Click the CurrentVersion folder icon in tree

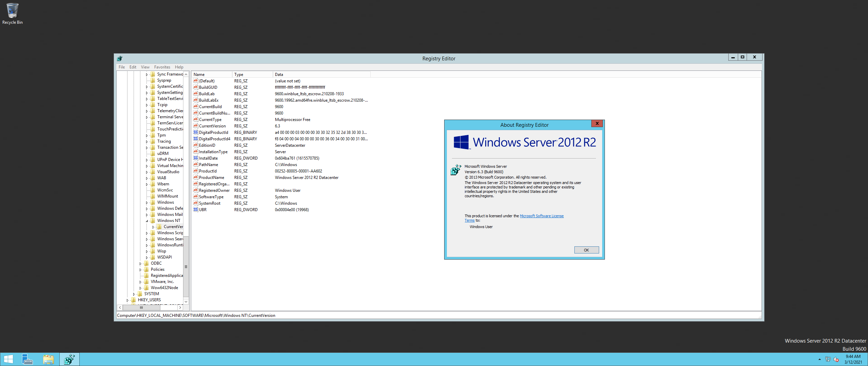[x=159, y=227]
